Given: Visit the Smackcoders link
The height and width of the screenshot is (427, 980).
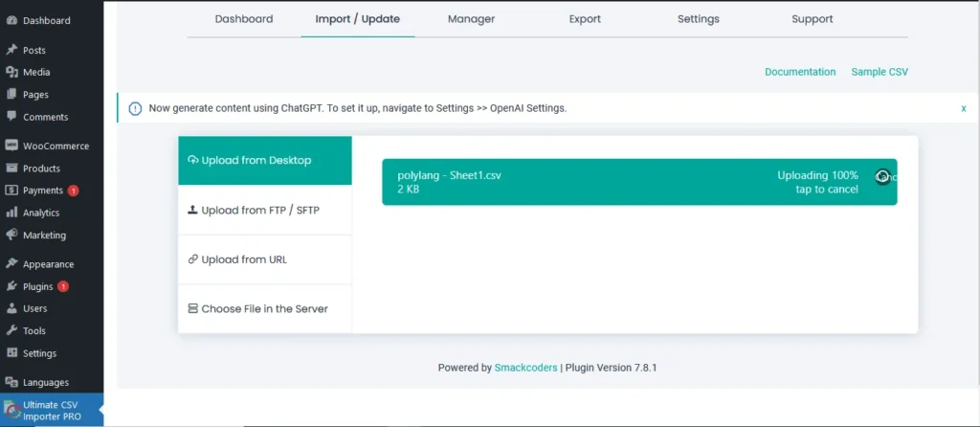Looking at the screenshot, I should 525,368.
